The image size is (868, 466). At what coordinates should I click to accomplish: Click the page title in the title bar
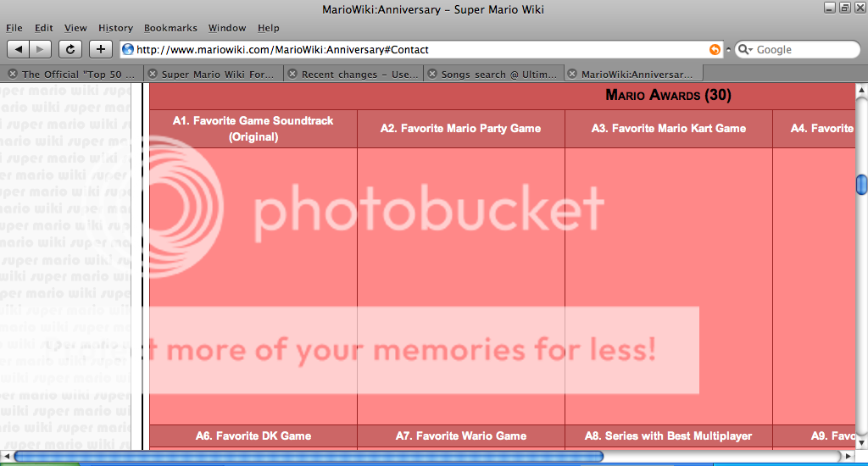coord(433,9)
